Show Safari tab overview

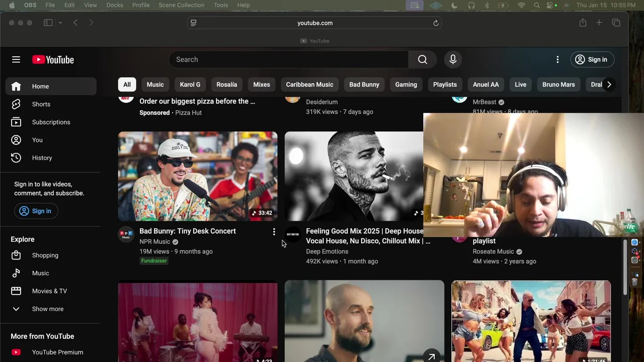click(616, 23)
